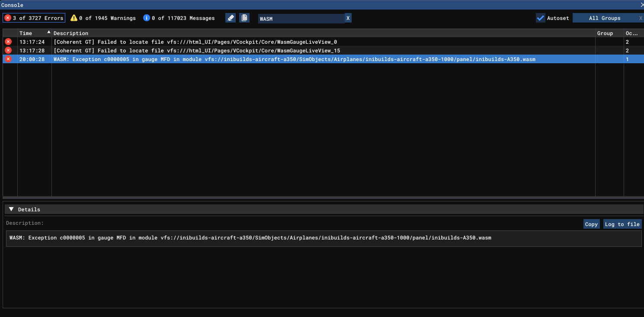The height and width of the screenshot is (317, 644).
Task: Select the WASM Exception c0000005 log row
Action: pyautogui.click(x=294, y=59)
